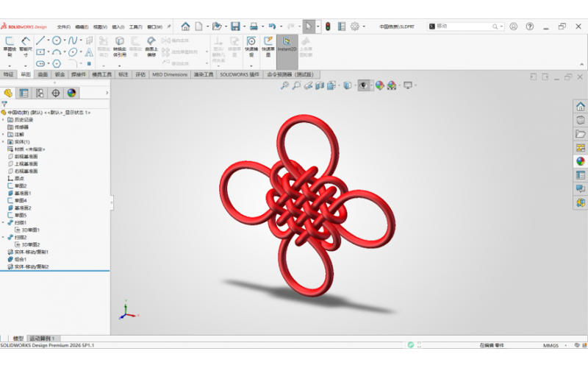Open the DisplayManager color ball tab
This screenshot has height=368, width=588.
tap(71, 93)
